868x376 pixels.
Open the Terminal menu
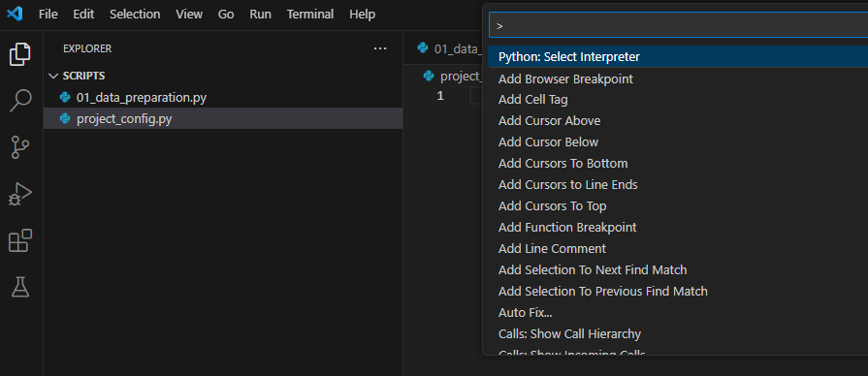310,15
